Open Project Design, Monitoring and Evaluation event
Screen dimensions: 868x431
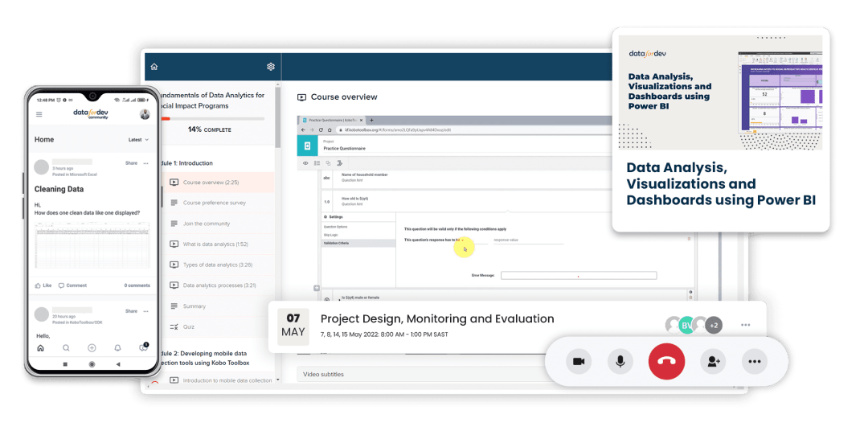click(x=437, y=319)
